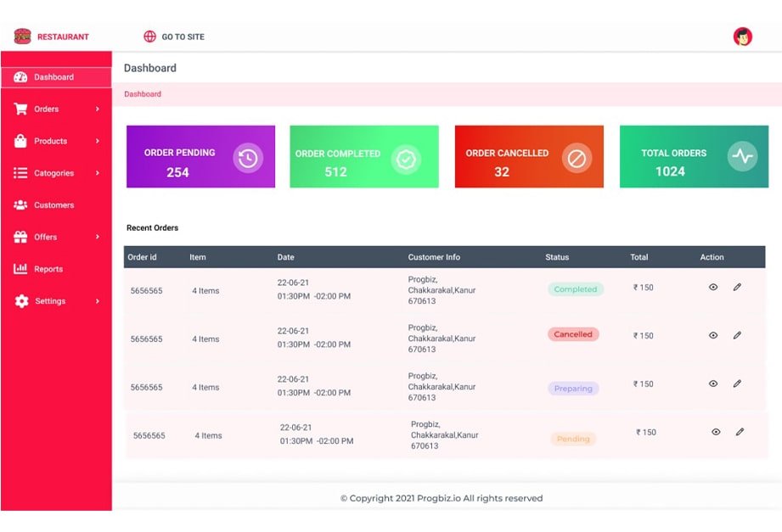This screenshot has width=782, height=532.
Task: View the Preparing order via eye icon
Action: (713, 384)
